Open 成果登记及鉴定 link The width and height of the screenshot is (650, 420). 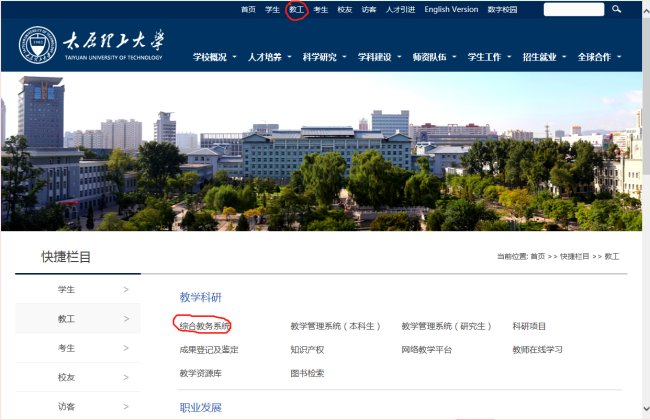pyautogui.click(x=209, y=350)
